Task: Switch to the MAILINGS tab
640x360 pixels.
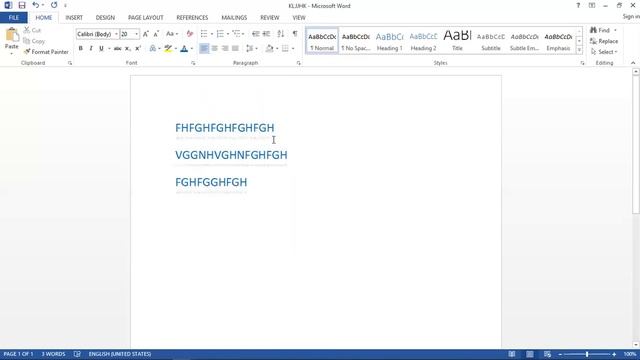Action: (234, 18)
